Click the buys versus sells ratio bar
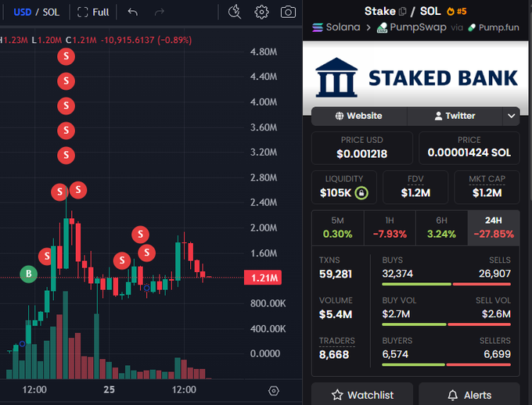This screenshot has height=405, width=532. pyautogui.click(x=446, y=285)
